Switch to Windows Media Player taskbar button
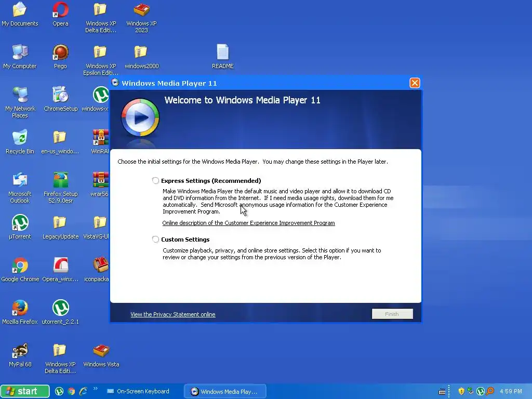Screen dimensions: 532x399 pos(225,391)
